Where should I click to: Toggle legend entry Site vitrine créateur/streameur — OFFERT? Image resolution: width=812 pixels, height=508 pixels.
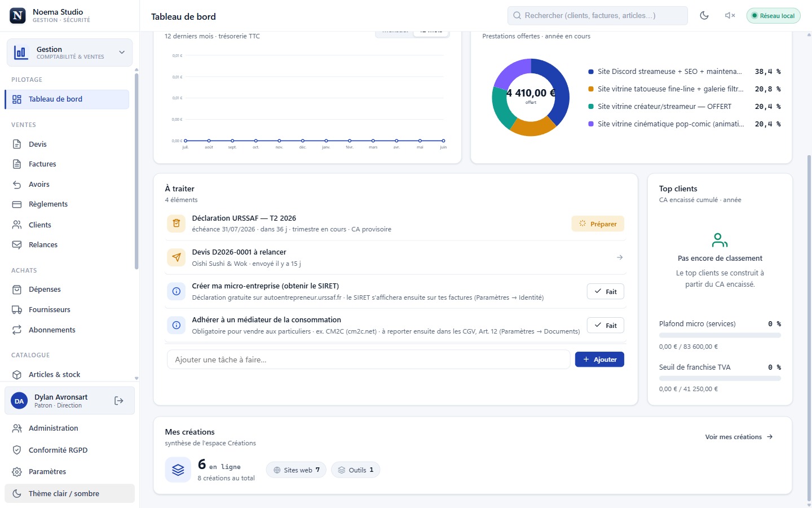[x=685, y=107]
